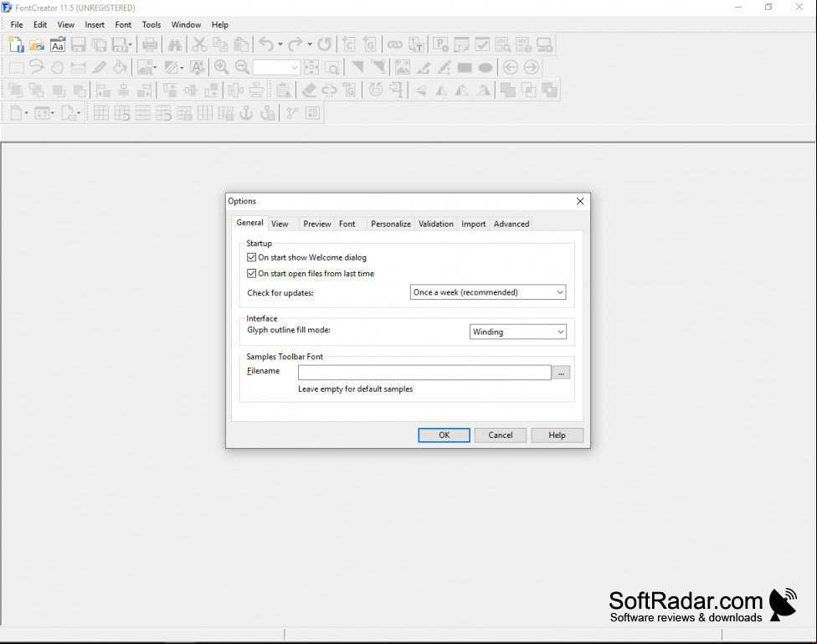Open the Font tab in Options dialog
Screen dimensions: 817x644
pos(347,224)
